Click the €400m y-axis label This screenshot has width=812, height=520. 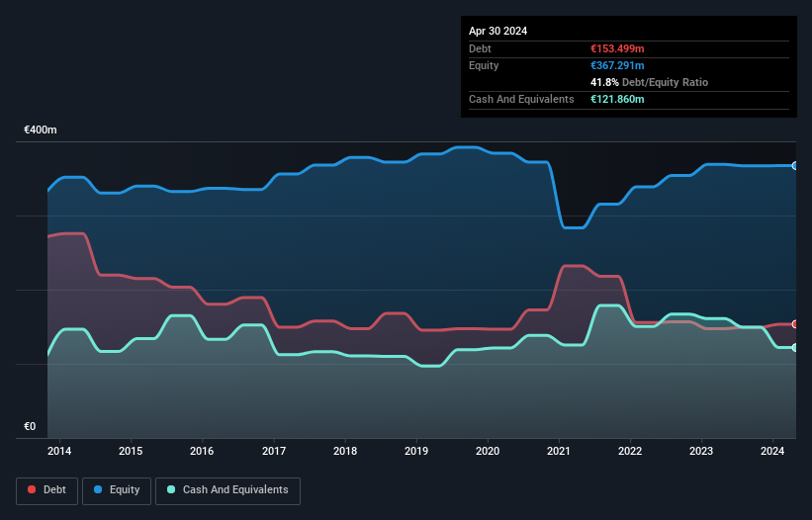pos(41,130)
